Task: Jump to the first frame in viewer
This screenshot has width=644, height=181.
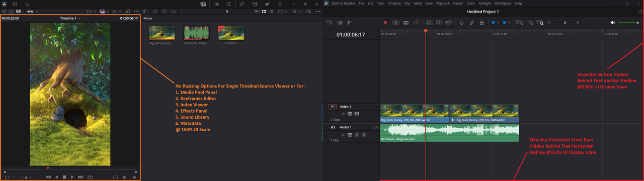Action: (x=48, y=177)
